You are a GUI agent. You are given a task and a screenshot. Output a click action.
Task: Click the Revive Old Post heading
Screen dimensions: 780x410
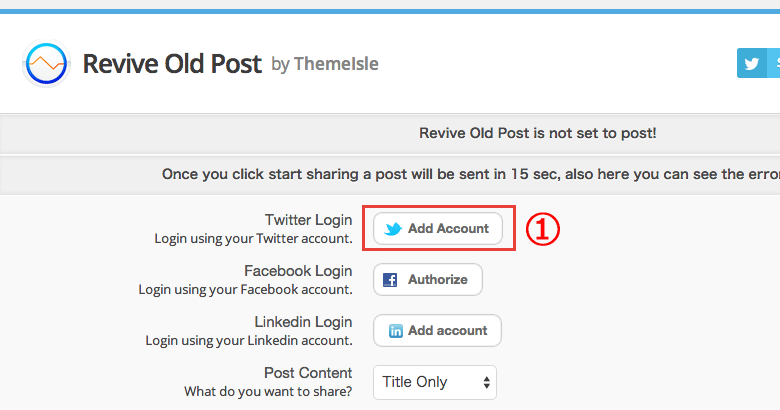[172, 64]
